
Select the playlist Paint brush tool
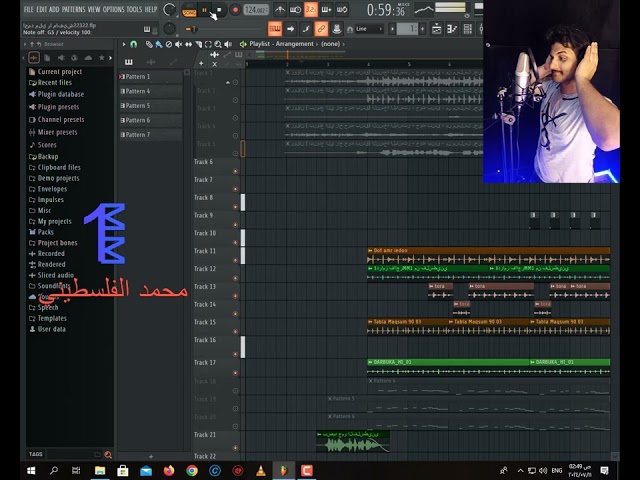[159, 44]
